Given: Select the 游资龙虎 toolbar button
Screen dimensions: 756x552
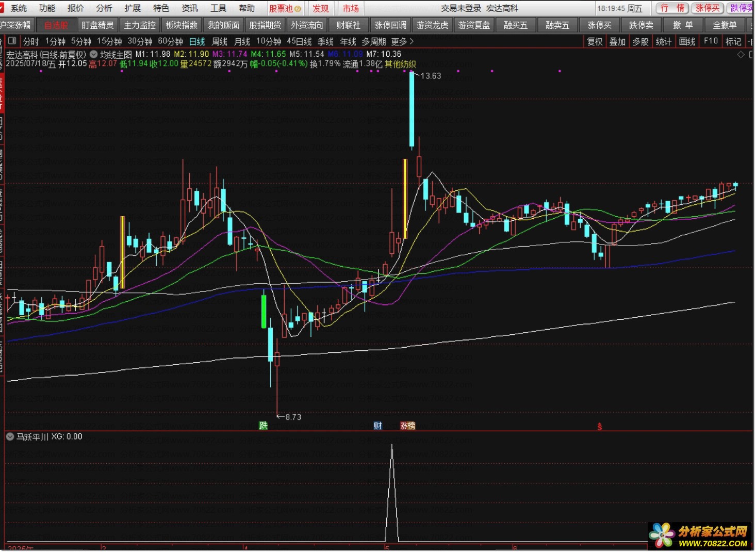Looking at the screenshot, I should [x=432, y=25].
